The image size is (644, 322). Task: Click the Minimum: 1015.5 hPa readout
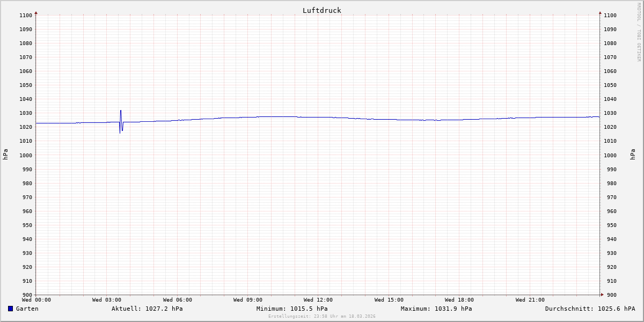coord(292,309)
